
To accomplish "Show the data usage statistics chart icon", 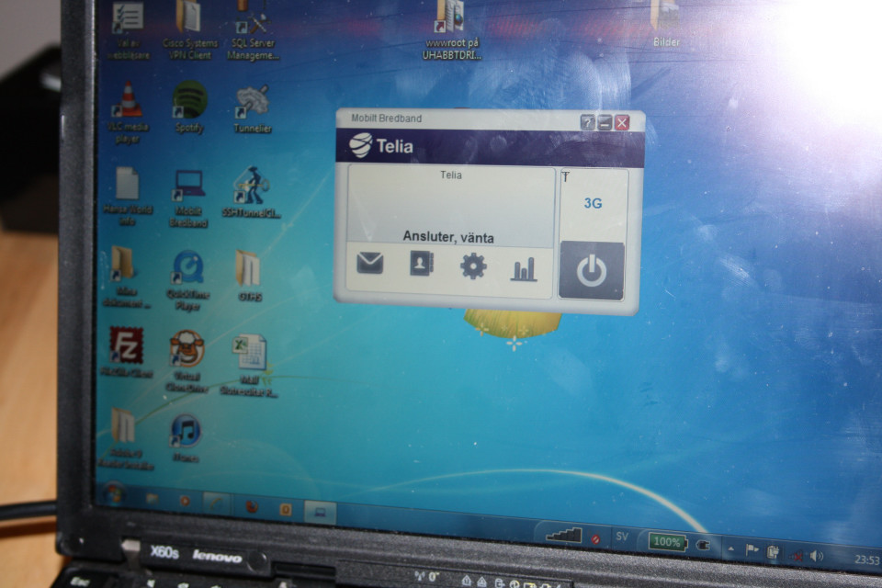I will pos(524,269).
